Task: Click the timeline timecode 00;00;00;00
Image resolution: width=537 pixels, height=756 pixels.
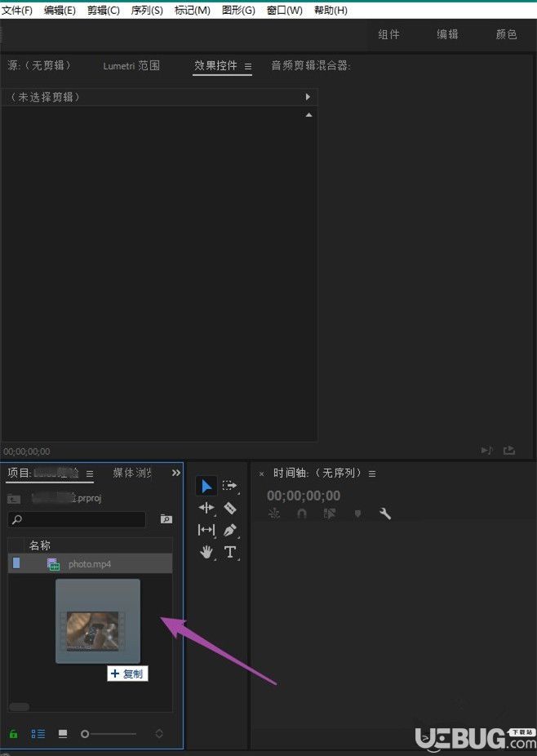Action: click(304, 496)
